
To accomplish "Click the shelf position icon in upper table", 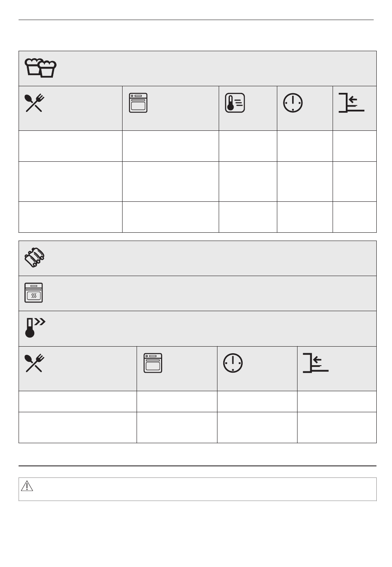I will (351, 103).
